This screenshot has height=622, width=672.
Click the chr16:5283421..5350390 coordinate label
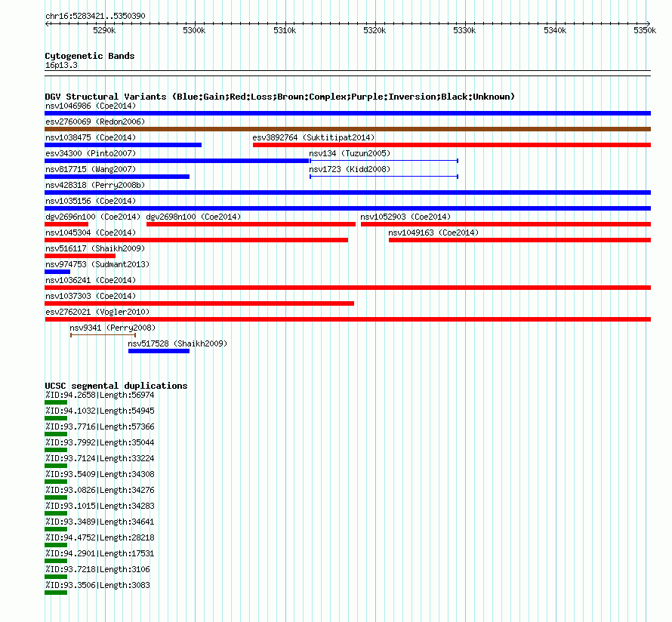pos(95,16)
